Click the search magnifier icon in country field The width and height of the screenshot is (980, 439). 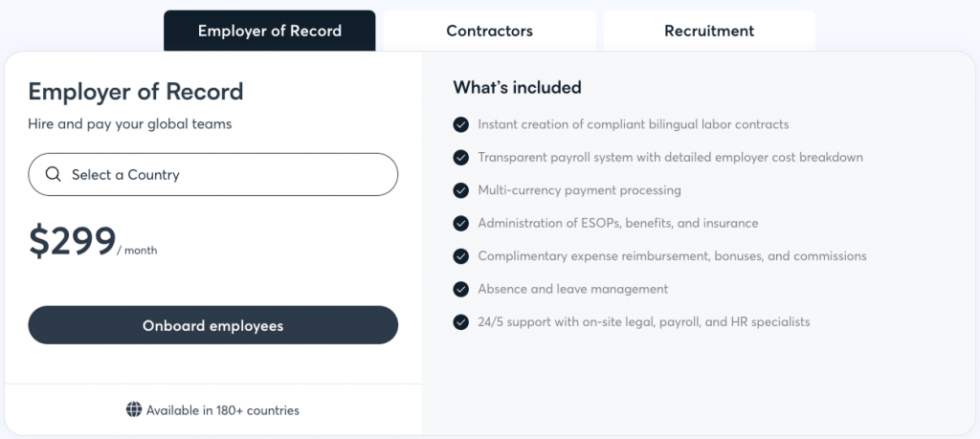pyautogui.click(x=53, y=175)
